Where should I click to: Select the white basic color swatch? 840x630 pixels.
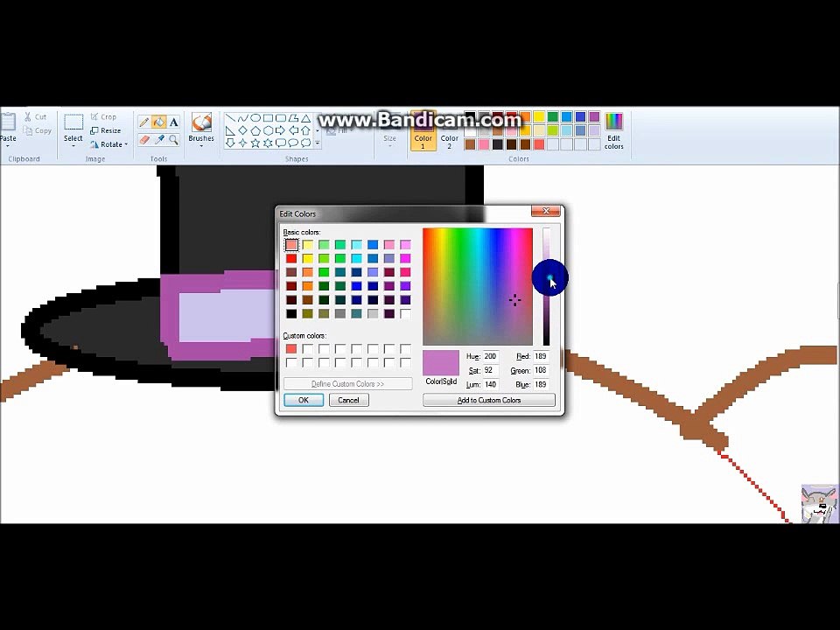[x=405, y=314]
